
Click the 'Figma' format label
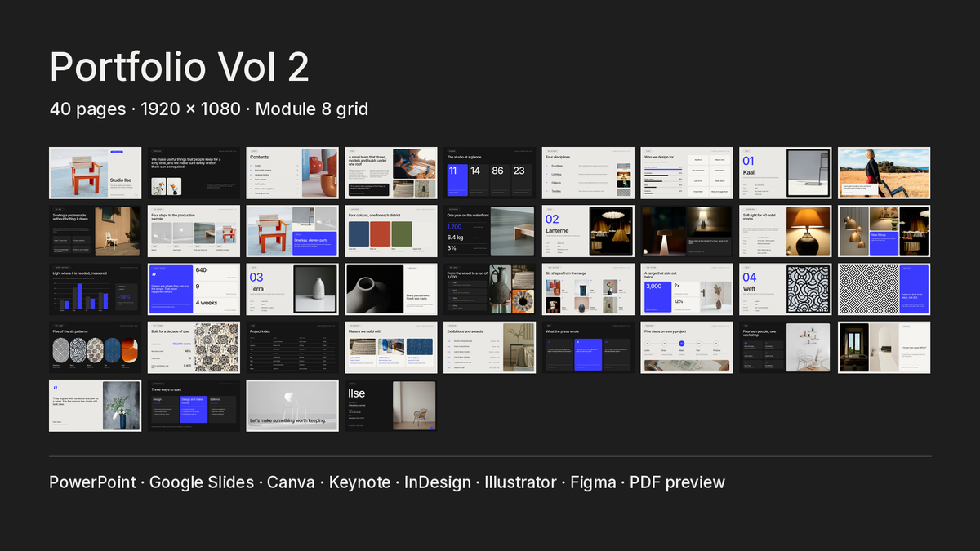coord(594,482)
